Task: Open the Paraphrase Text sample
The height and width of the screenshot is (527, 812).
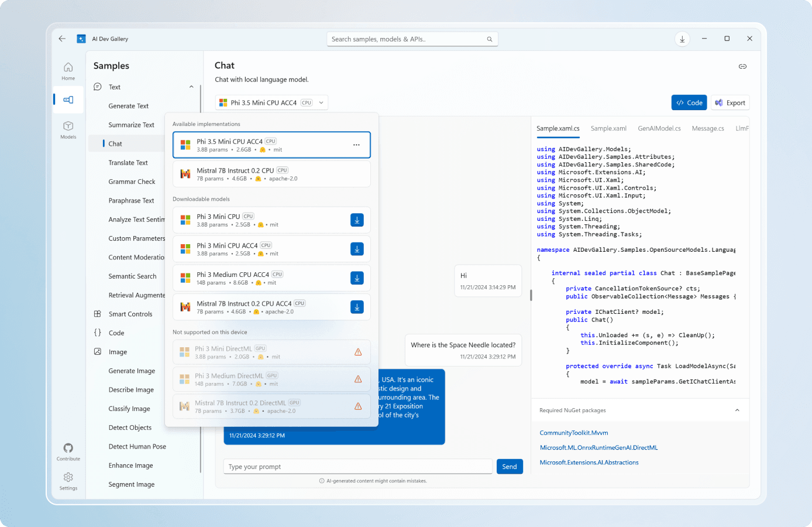Action: pyautogui.click(x=131, y=201)
